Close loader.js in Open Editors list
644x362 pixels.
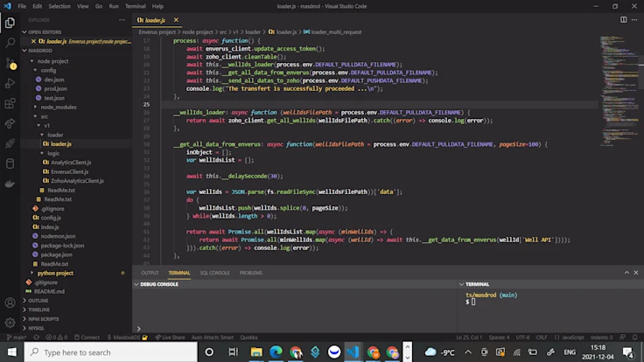click(33, 41)
